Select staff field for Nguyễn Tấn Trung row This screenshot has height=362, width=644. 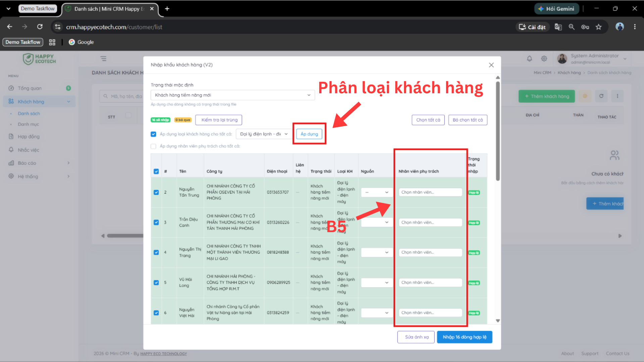430,193
